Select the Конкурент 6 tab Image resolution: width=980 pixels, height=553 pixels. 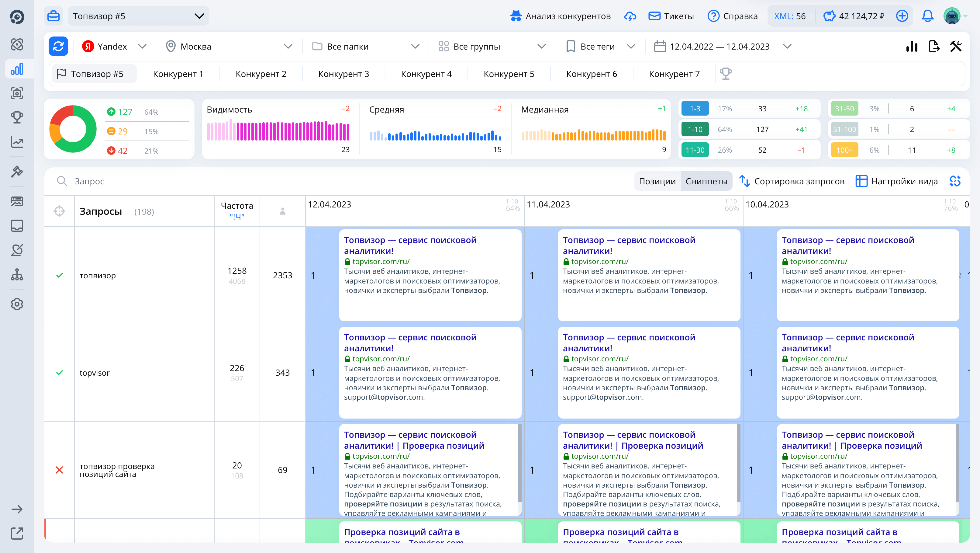tap(591, 74)
